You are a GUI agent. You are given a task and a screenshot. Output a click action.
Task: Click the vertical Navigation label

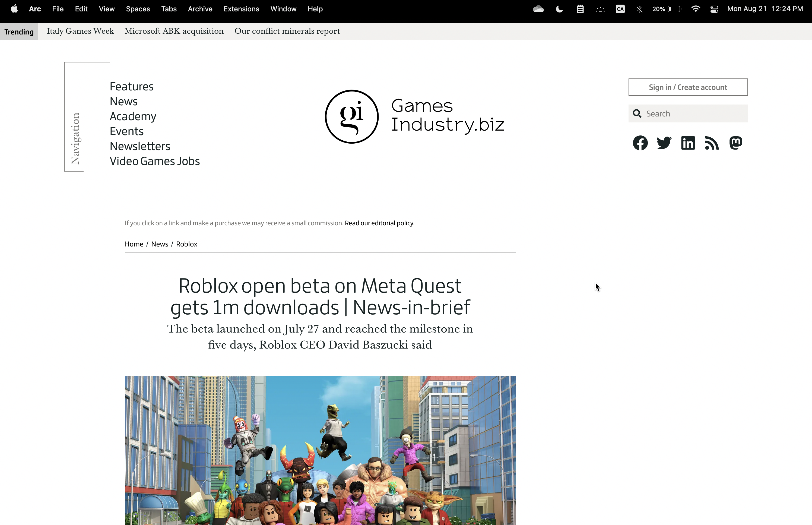pos(75,138)
